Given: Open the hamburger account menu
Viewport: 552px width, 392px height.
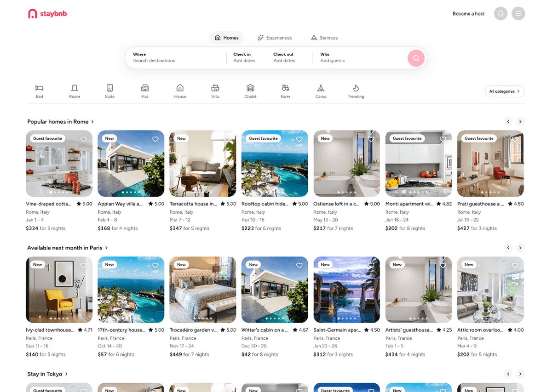Looking at the screenshot, I should pos(518,14).
